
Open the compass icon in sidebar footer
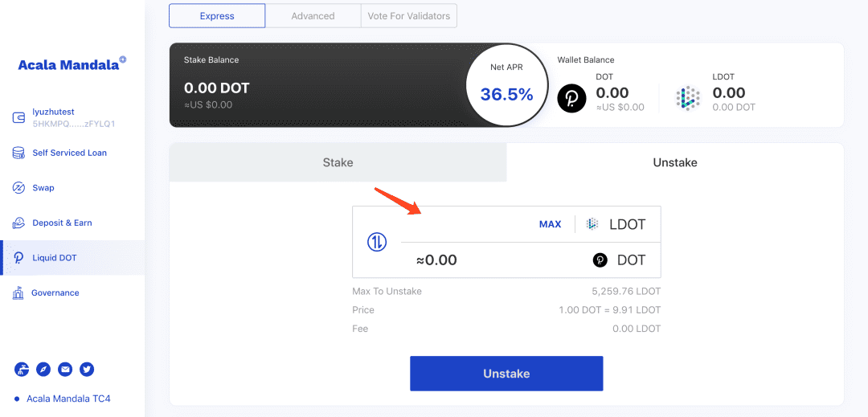click(43, 370)
